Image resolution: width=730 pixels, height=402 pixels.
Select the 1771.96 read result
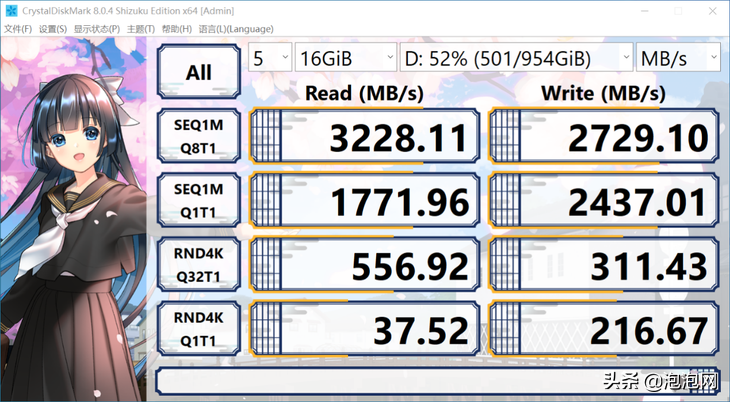[x=365, y=200]
